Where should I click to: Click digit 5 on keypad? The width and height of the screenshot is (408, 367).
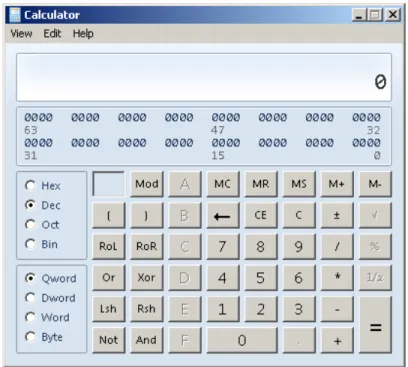click(261, 278)
